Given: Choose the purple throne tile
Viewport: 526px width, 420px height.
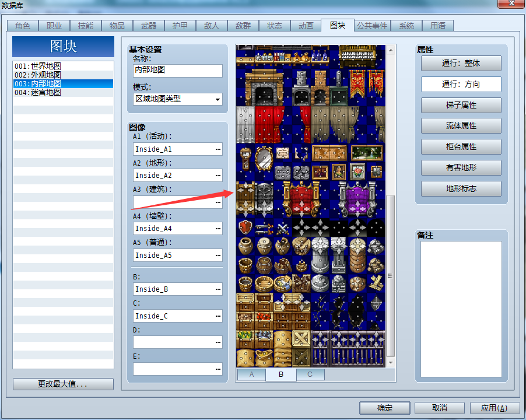Looking at the screenshot, I should 357,198.
